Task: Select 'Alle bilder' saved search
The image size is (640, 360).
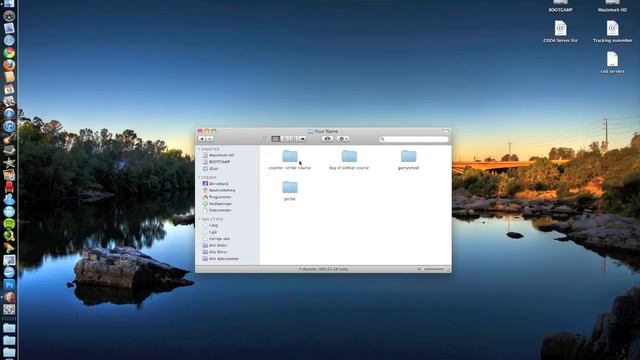Action: point(215,245)
